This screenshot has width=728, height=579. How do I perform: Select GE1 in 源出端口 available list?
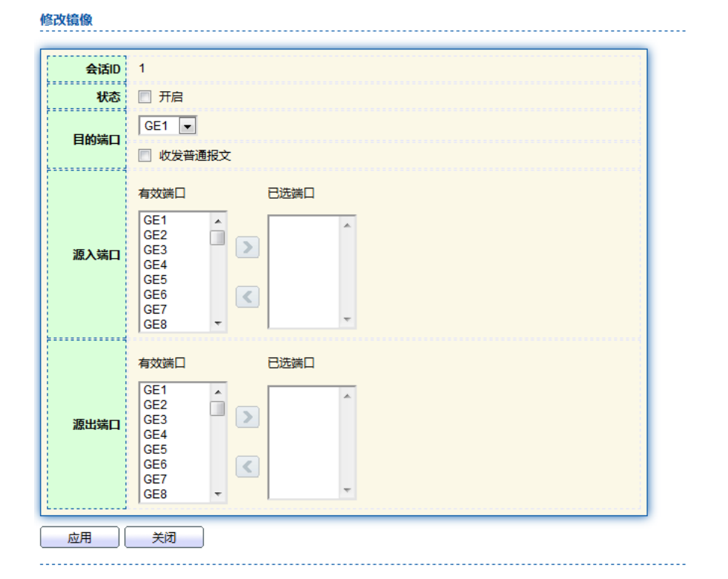tap(156, 390)
